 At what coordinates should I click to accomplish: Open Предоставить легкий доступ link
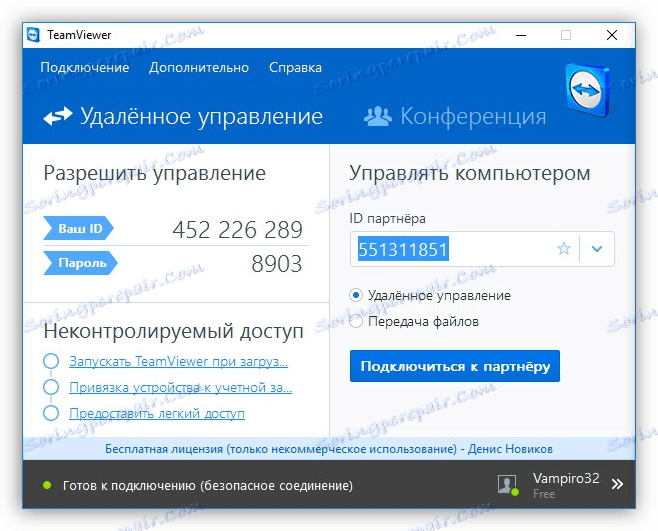(x=157, y=413)
